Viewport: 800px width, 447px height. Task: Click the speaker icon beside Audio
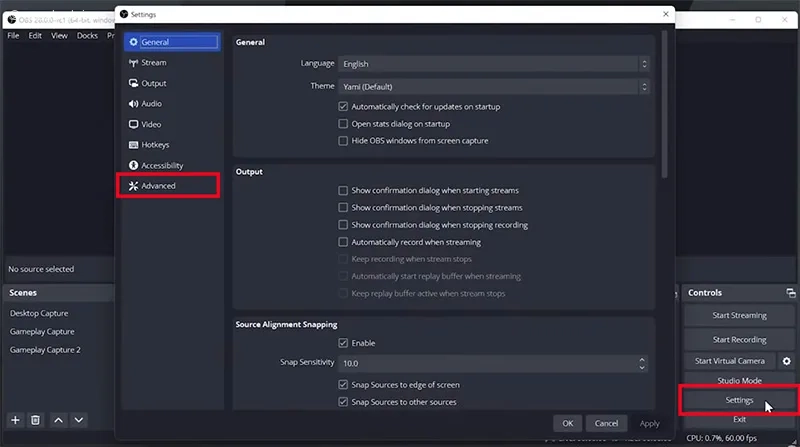point(133,104)
